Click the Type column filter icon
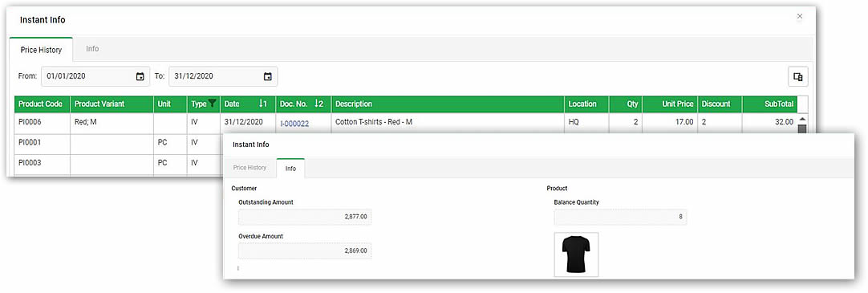The height and width of the screenshot is (293, 868). click(x=212, y=104)
